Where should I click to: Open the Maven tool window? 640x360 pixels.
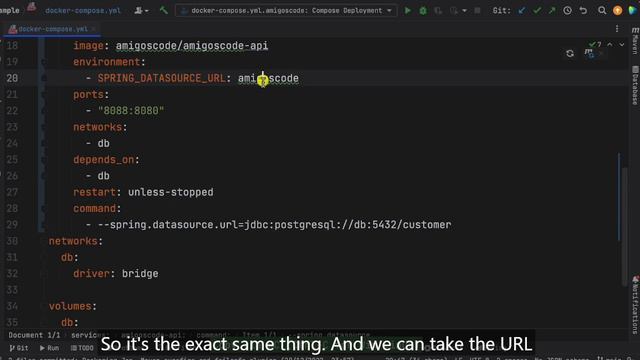pos(635,41)
